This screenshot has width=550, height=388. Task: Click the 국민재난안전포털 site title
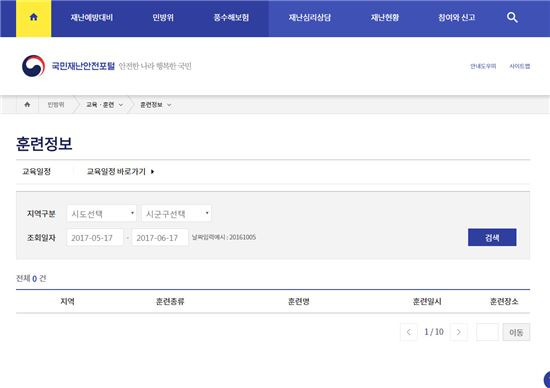pyautogui.click(x=83, y=66)
